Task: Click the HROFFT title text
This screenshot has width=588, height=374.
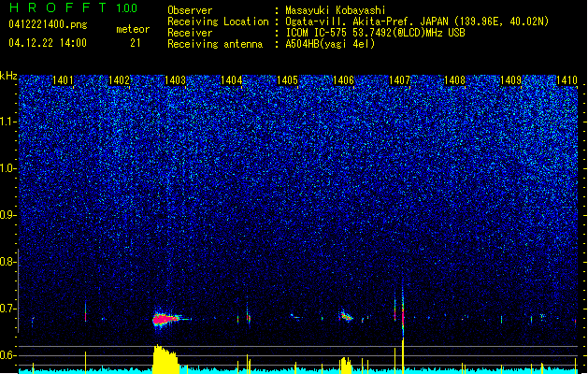Action: [x=58, y=7]
